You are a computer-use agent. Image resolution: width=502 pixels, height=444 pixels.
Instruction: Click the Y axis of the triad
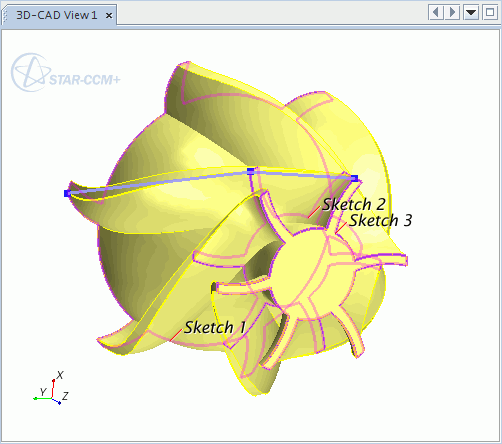coord(43,398)
